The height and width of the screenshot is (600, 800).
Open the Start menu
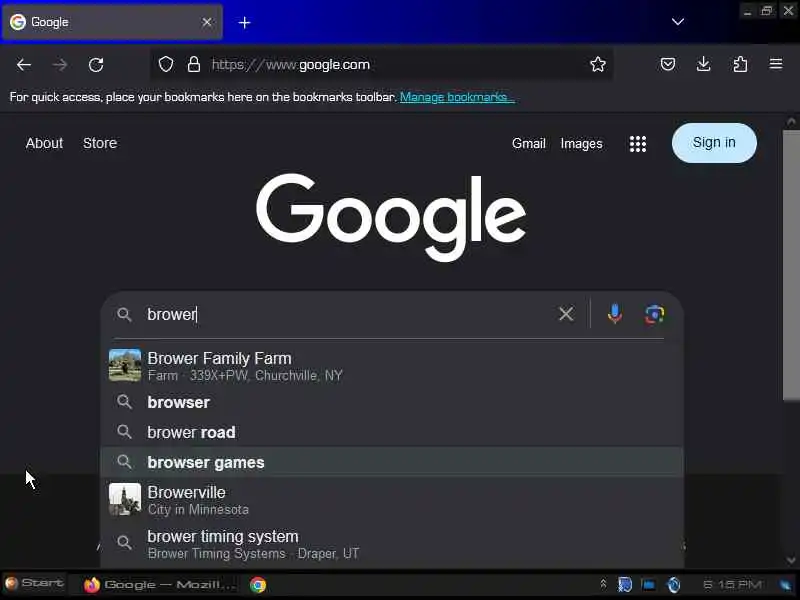(x=34, y=583)
